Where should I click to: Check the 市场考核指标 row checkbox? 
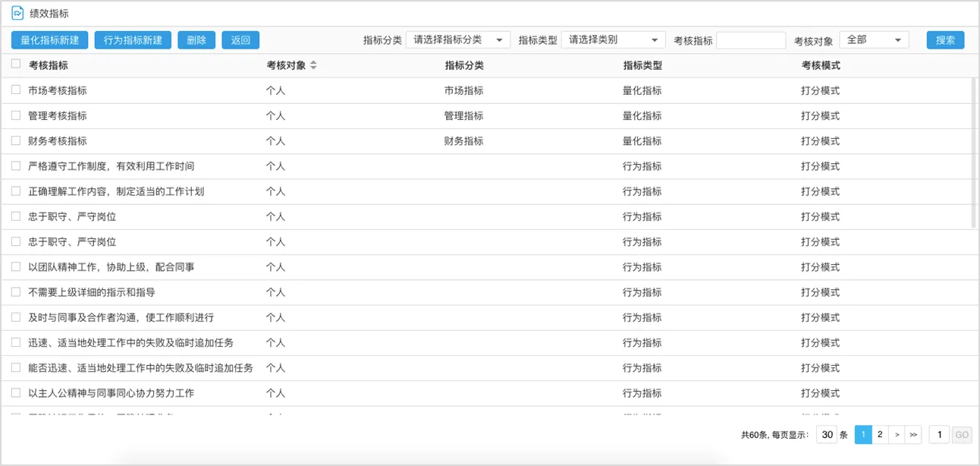tap(16, 90)
